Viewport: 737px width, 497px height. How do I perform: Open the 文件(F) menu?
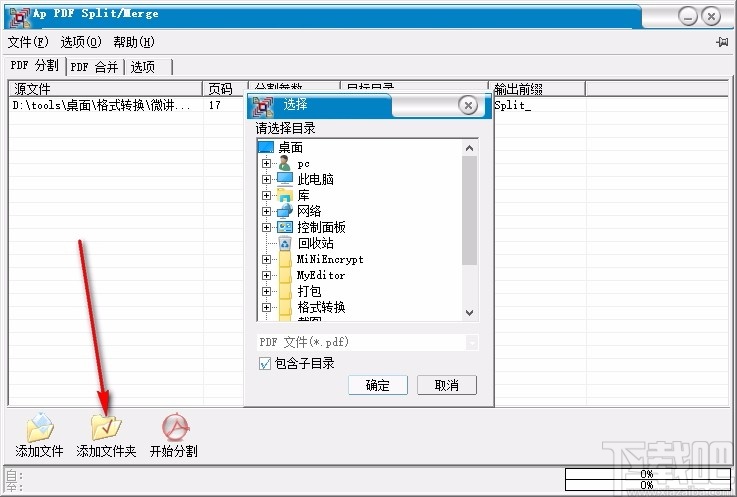tap(28, 42)
